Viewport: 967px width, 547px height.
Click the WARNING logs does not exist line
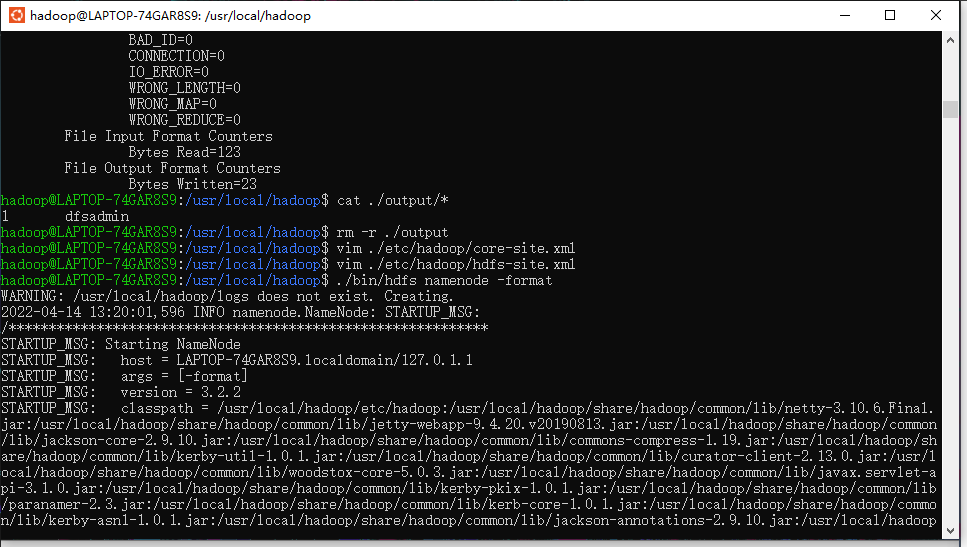[x=227, y=297]
